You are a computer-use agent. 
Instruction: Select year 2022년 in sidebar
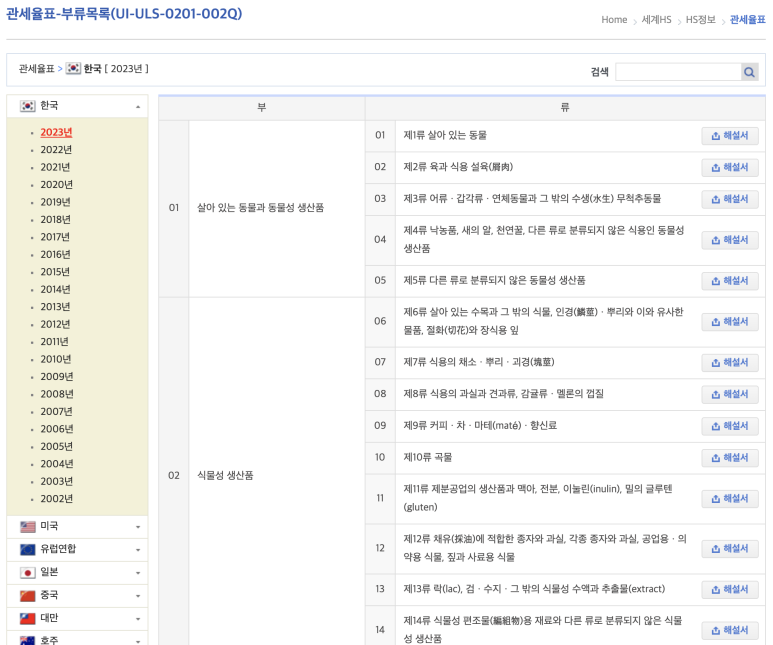point(56,150)
